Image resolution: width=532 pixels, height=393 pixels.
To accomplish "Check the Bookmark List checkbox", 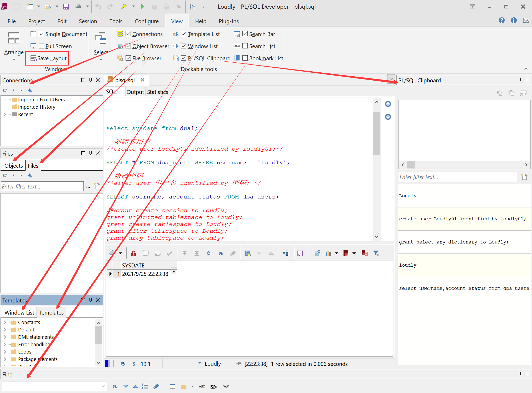I will [245, 58].
